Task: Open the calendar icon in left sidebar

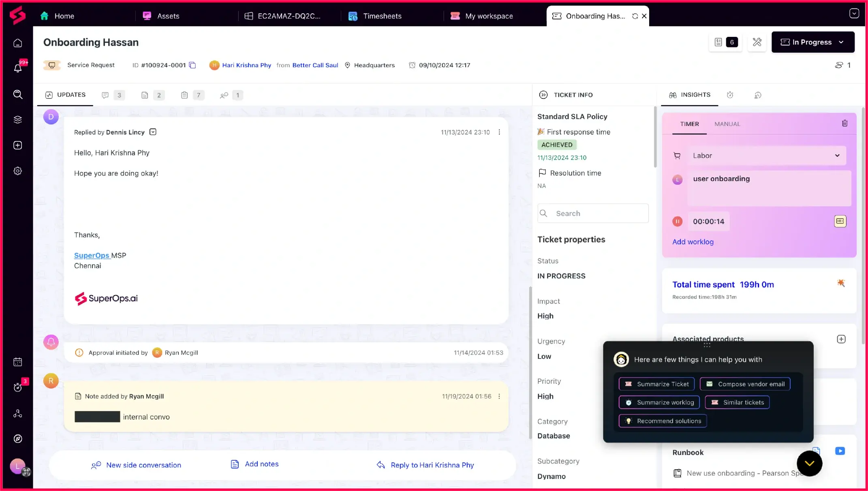Action: click(x=17, y=362)
